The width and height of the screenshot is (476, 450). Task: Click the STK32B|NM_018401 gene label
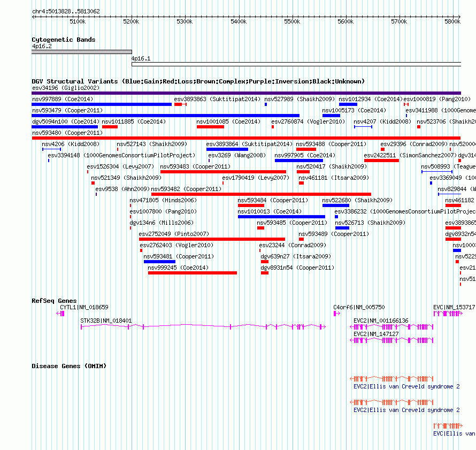point(106,321)
